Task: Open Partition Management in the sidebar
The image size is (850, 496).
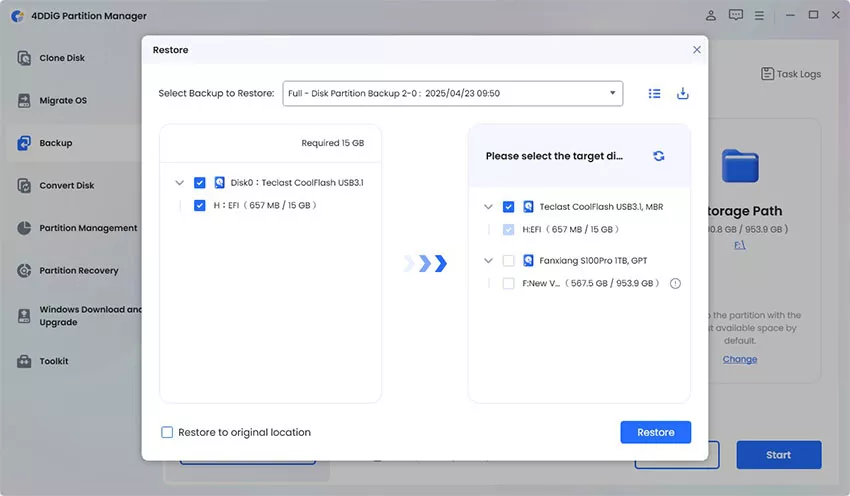Action: 88,228
